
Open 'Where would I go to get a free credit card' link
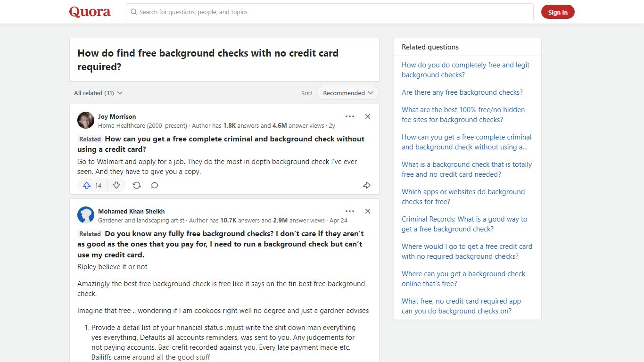coord(467,251)
